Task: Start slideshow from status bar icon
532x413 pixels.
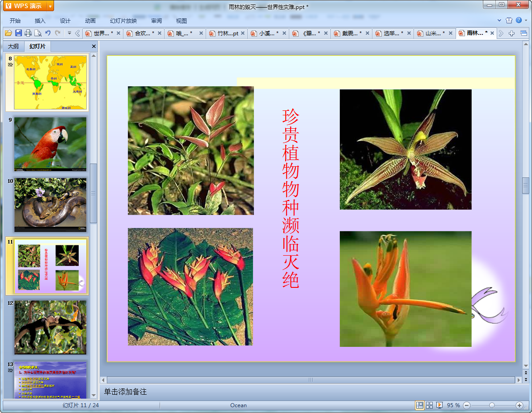Action: [439, 405]
